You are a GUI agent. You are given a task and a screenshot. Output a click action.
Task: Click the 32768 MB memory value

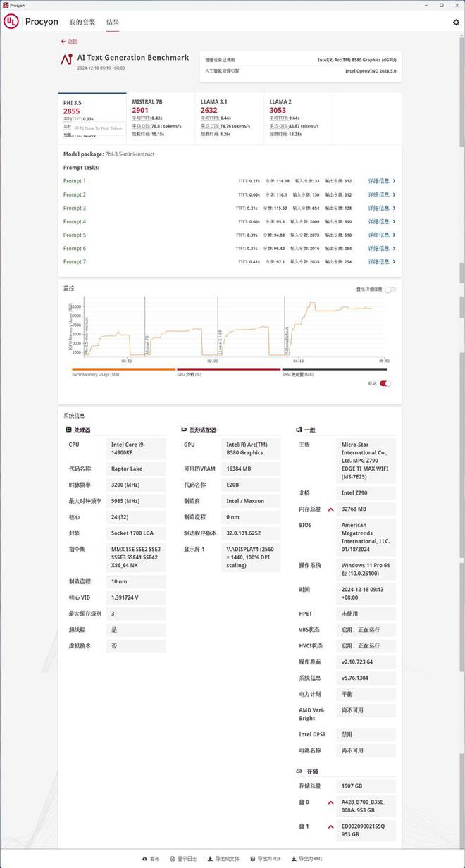click(x=366, y=509)
